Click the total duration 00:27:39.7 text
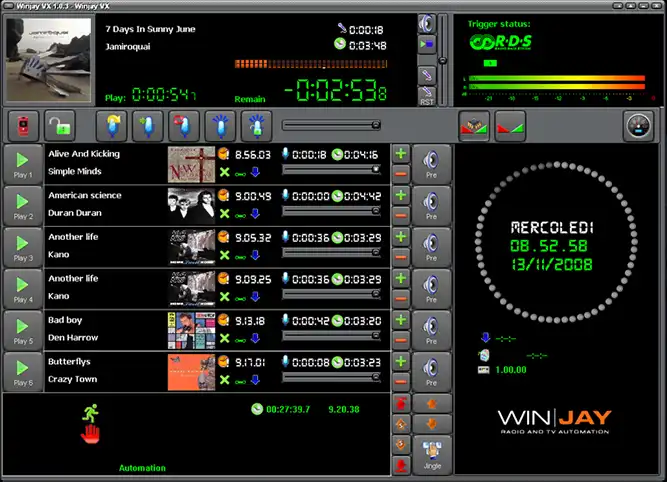The width and height of the screenshot is (667, 482). coord(288,409)
